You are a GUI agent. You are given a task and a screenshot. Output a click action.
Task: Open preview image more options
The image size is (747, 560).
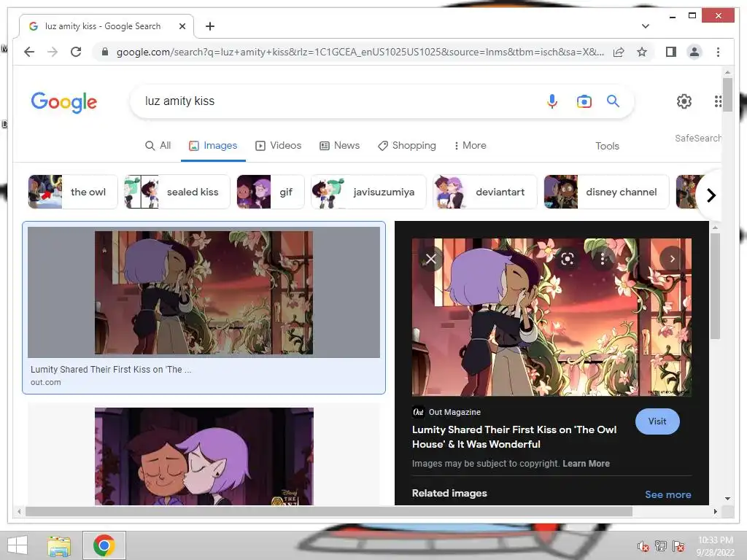coord(603,259)
